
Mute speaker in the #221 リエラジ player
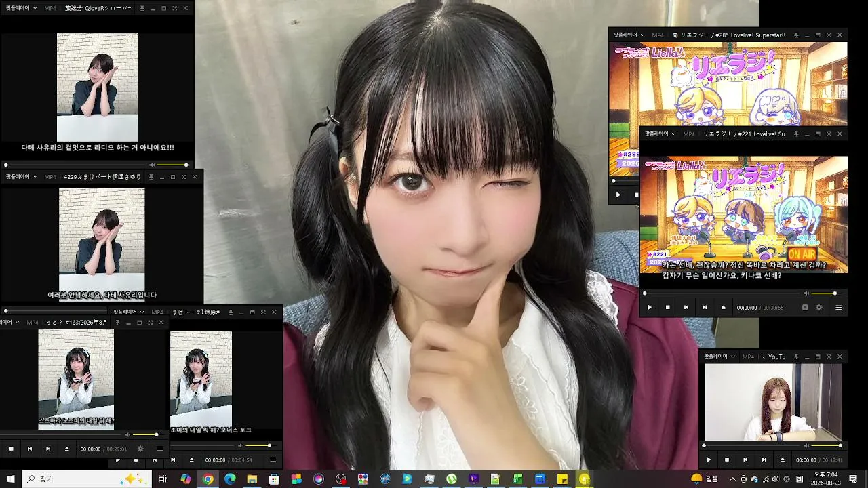click(806, 293)
